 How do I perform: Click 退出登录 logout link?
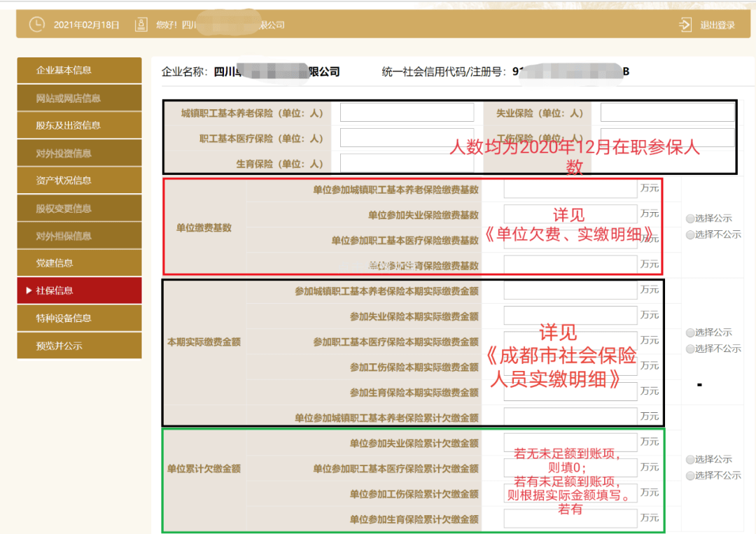click(717, 25)
